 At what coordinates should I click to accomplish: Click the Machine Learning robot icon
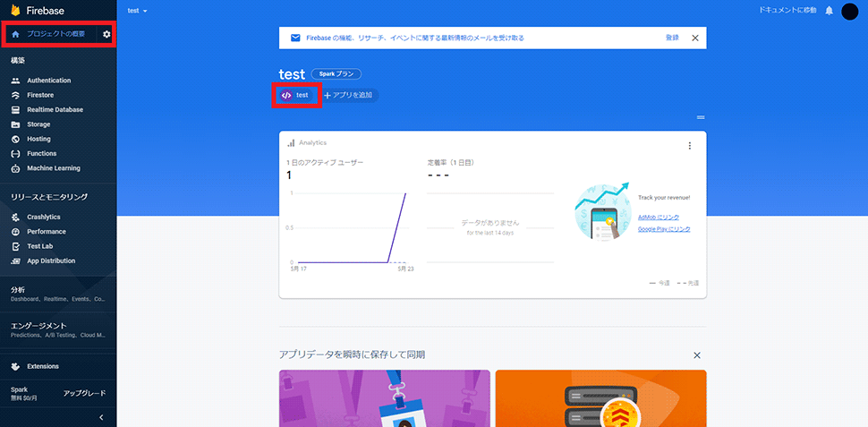point(15,168)
